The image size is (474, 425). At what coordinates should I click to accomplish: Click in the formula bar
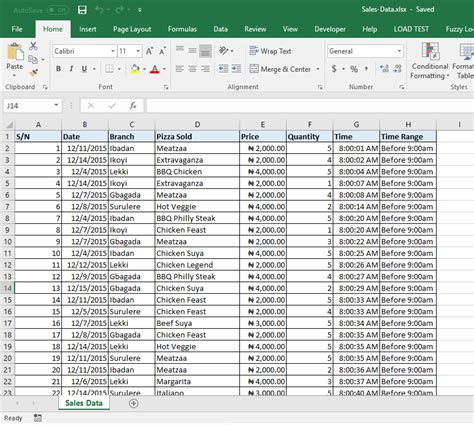click(x=310, y=106)
